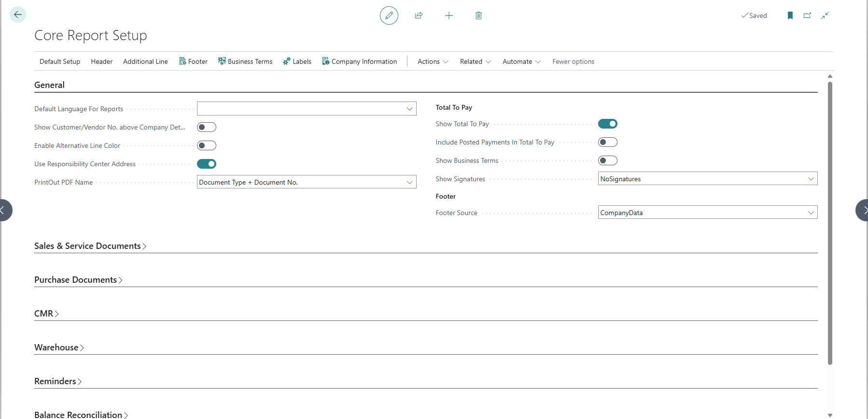
Task: Open the Show Signatures dropdown
Action: point(707,179)
